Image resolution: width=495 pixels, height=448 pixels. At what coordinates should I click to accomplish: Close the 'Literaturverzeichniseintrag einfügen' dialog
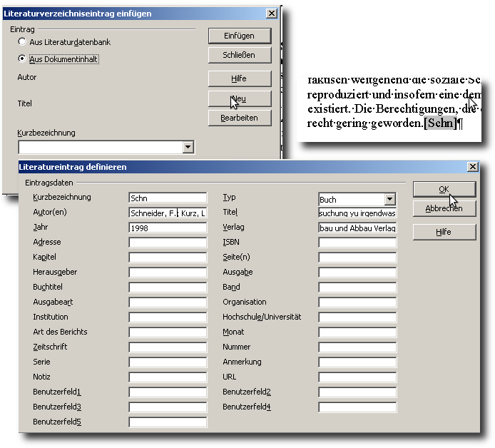click(271, 14)
